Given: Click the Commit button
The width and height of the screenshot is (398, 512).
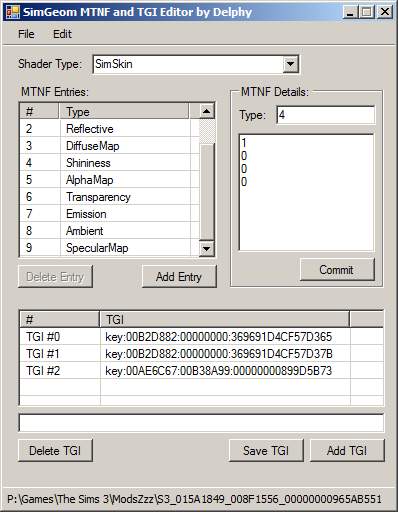Looking at the screenshot, I should click(337, 270).
